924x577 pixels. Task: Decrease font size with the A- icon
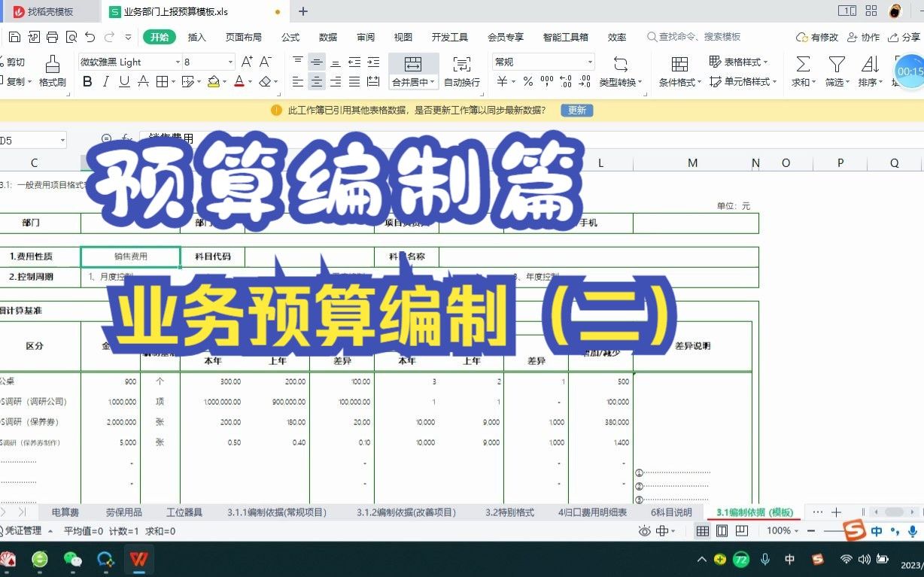click(x=265, y=62)
